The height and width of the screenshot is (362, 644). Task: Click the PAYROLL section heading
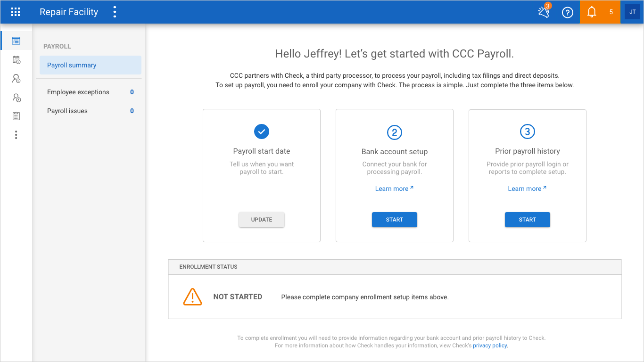pyautogui.click(x=57, y=46)
